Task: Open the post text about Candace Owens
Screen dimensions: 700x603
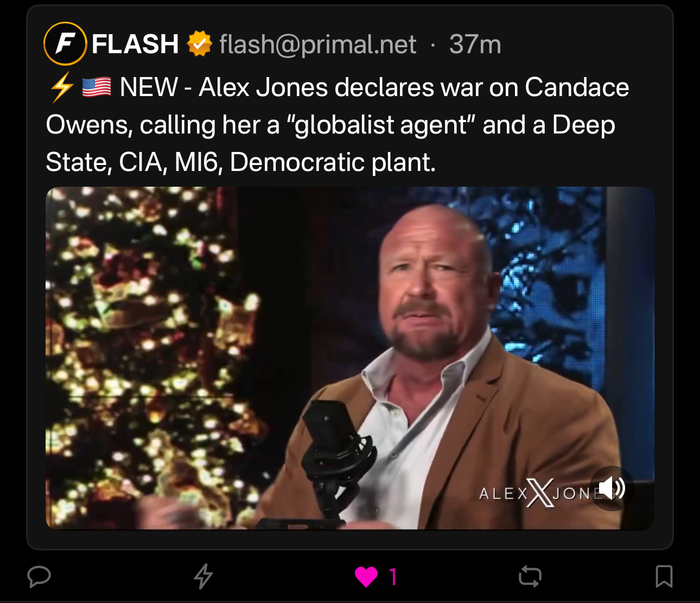Action: point(338,125)
